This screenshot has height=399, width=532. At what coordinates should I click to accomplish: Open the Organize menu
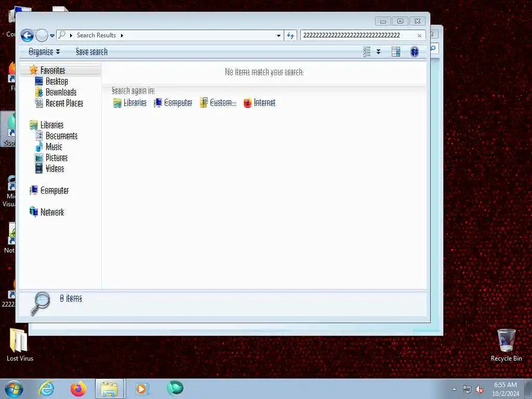[44, 51]
